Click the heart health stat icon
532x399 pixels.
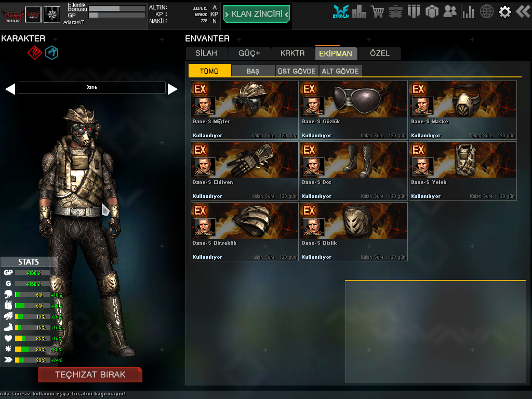pos(8,338)
